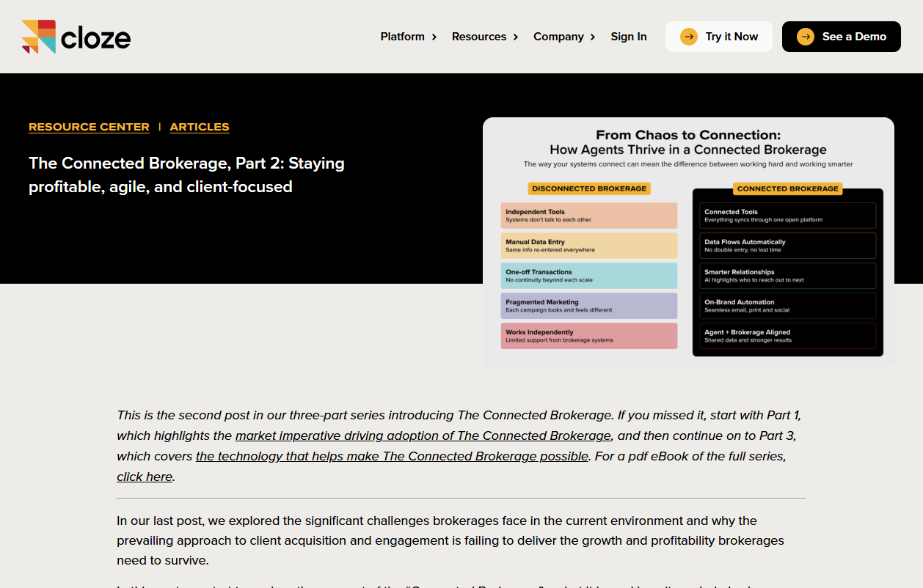Open the market imperative Part 1 link
This screenshot has height=588, width=923.
click(x=423, y=436)
